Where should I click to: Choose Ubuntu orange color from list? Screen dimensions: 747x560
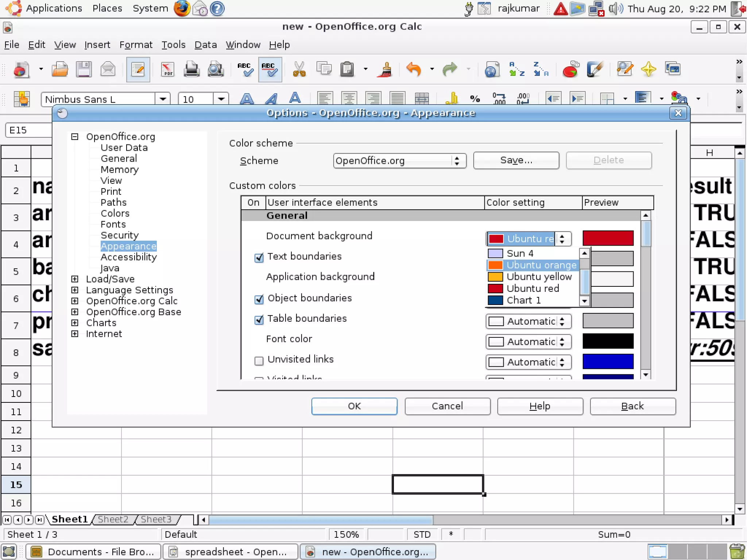[541, 265]
